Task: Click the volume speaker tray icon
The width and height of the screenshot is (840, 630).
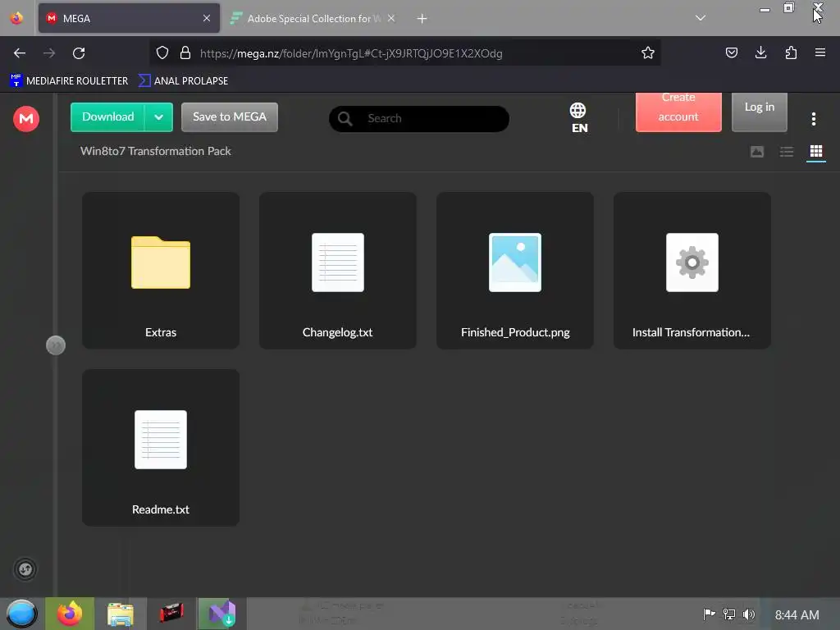Action: click(748, 614)
